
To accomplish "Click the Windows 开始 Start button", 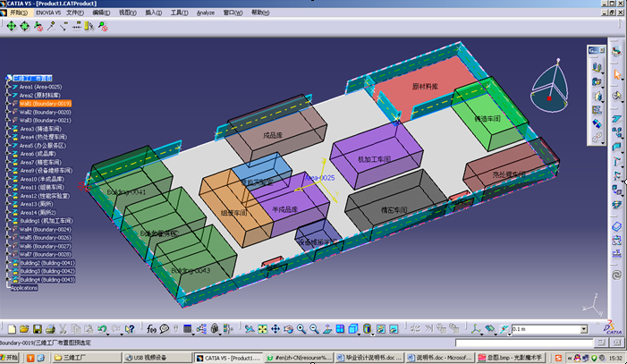I will 13,358.
